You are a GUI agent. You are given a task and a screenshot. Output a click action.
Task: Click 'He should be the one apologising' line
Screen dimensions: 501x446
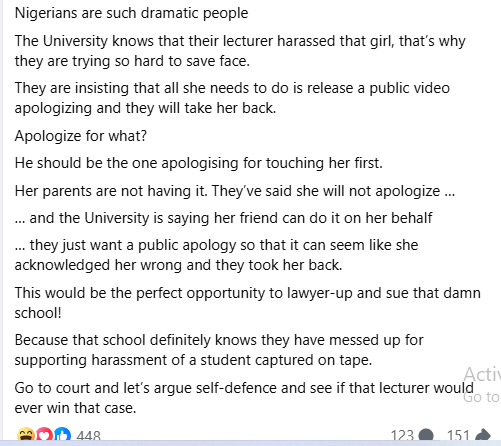click(199, 163)
